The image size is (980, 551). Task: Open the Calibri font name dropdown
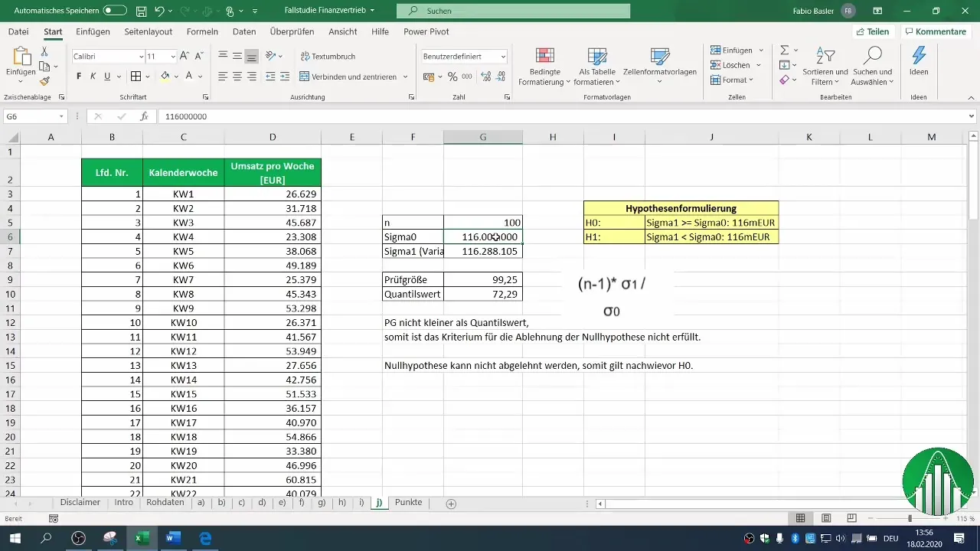click(141, 57)
